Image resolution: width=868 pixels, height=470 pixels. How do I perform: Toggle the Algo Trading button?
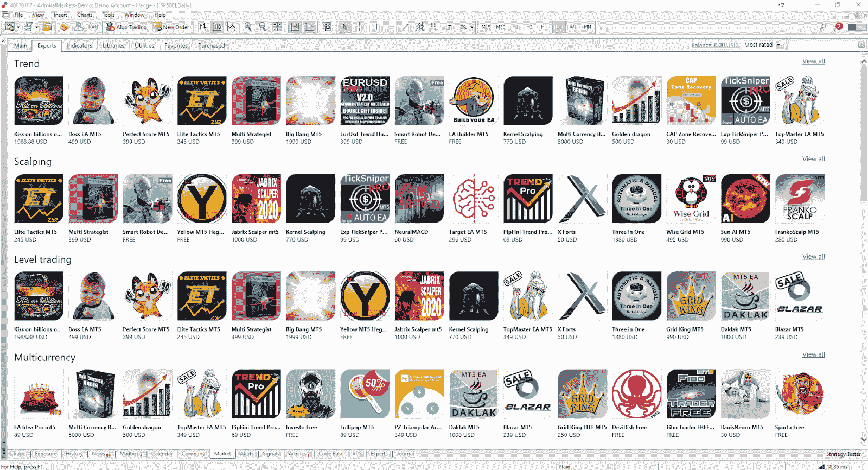click(126, 27)
